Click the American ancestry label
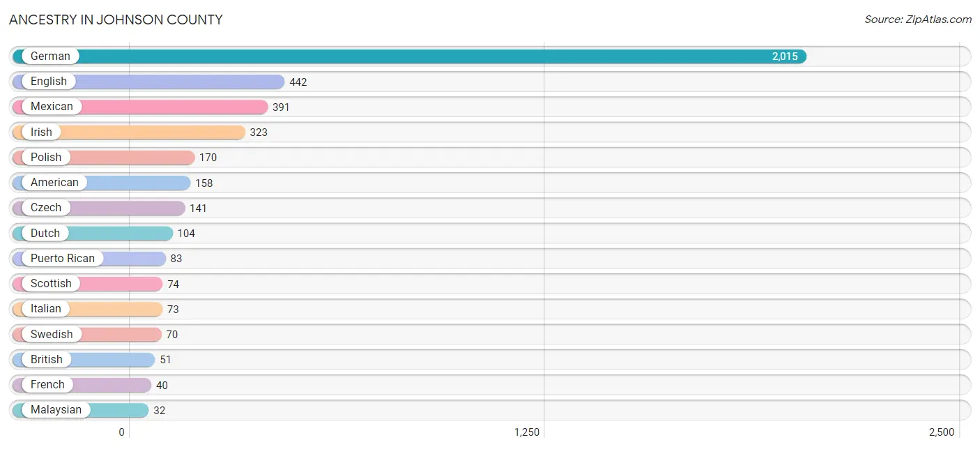980x449 pixels. pyautogui.click(x=54, y=183)
